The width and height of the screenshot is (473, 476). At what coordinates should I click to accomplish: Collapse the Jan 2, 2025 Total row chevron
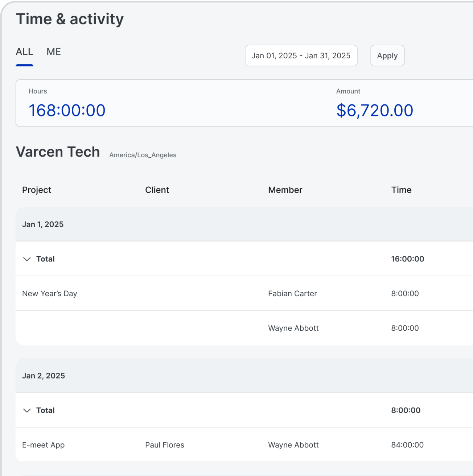27,410
